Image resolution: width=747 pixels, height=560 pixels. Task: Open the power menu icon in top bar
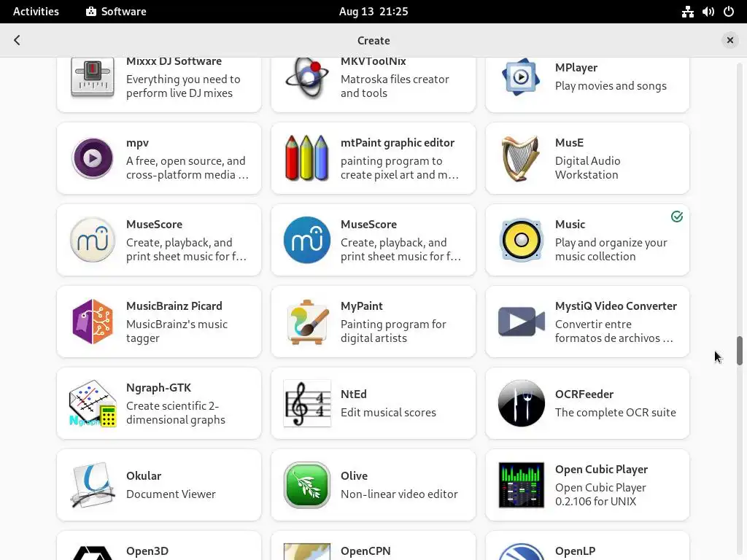729,12
